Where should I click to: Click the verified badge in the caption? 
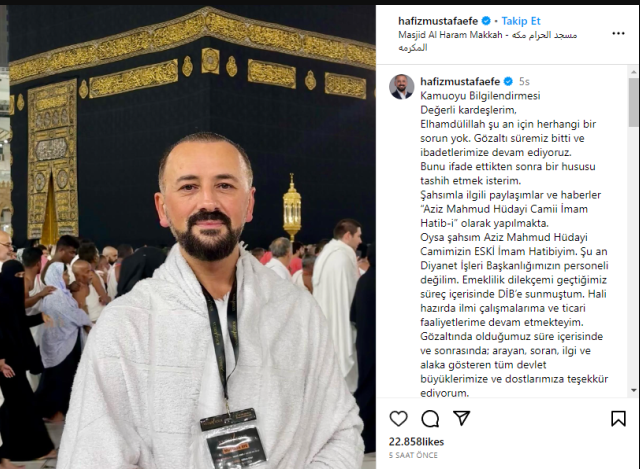point(508,81)
